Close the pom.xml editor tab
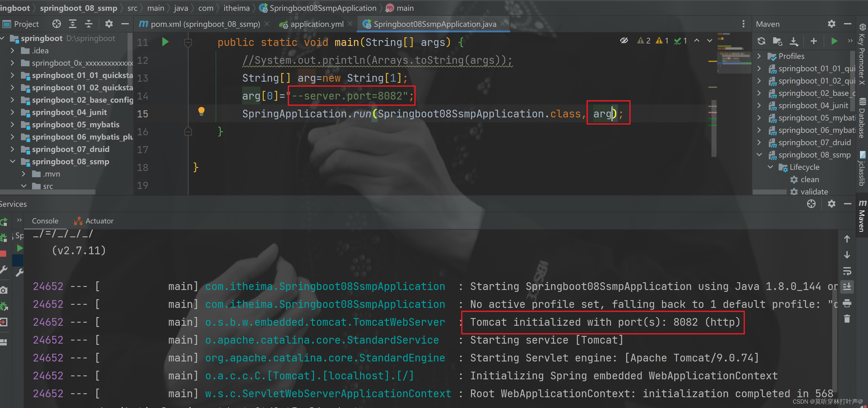Image resolution: width=868 pixels, height=408 pixels. pos(266,24)
